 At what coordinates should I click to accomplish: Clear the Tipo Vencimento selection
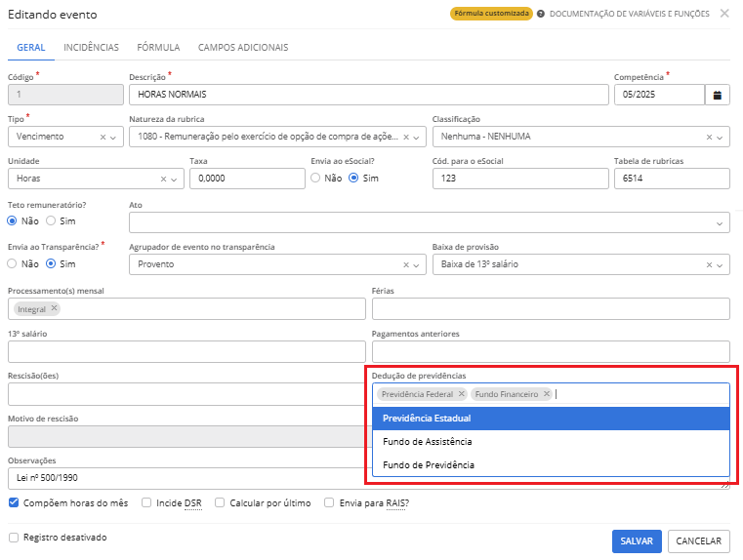(103, 138)
